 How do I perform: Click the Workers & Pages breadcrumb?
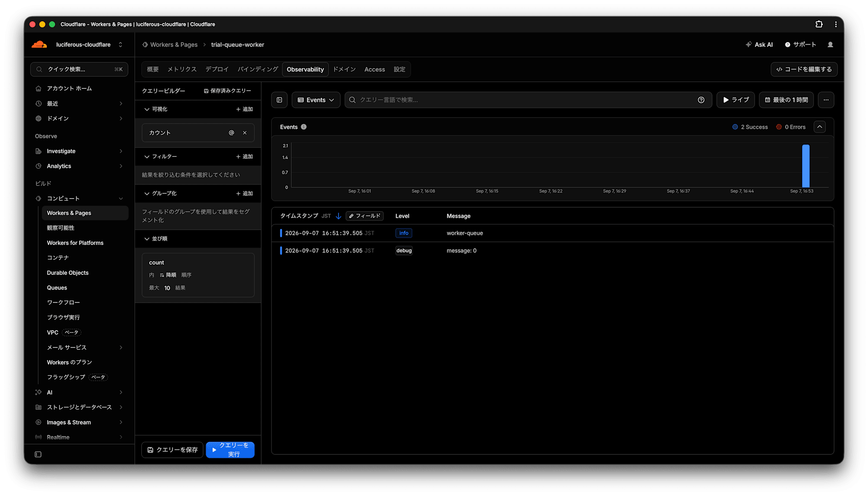click(x=174, y=45)
